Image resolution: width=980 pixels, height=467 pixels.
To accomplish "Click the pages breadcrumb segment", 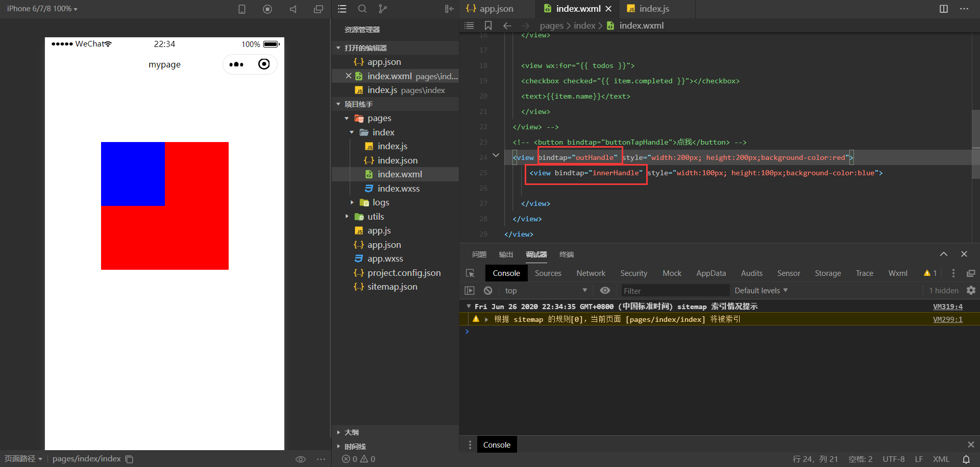I will (x=552, y=26).
